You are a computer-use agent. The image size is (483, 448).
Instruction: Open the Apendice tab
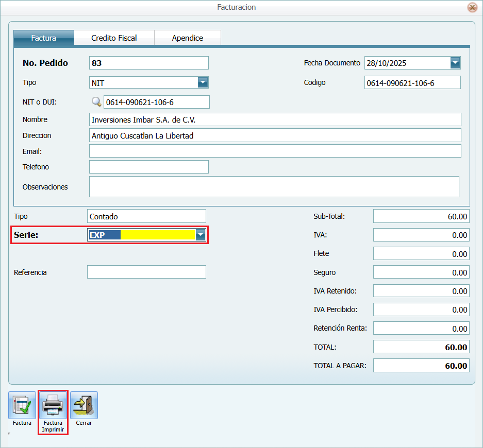point(188,38)
